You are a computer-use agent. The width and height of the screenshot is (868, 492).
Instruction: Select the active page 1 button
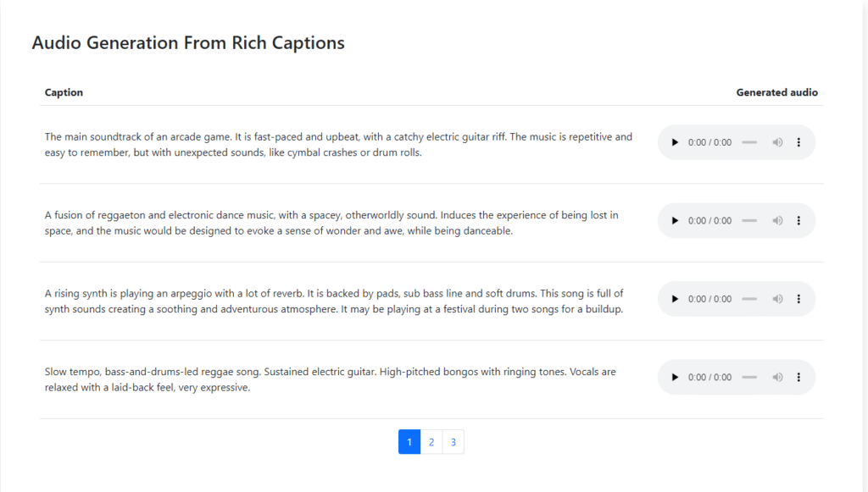click(x=409, y=442)
